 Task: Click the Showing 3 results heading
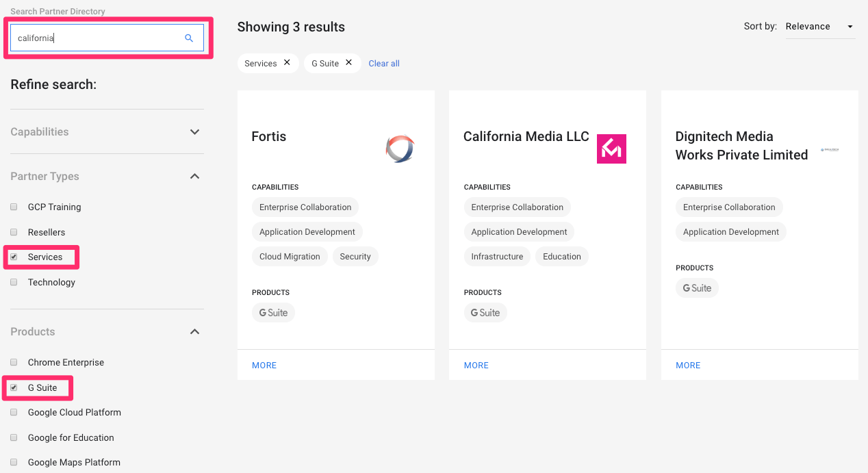(291, 27)
